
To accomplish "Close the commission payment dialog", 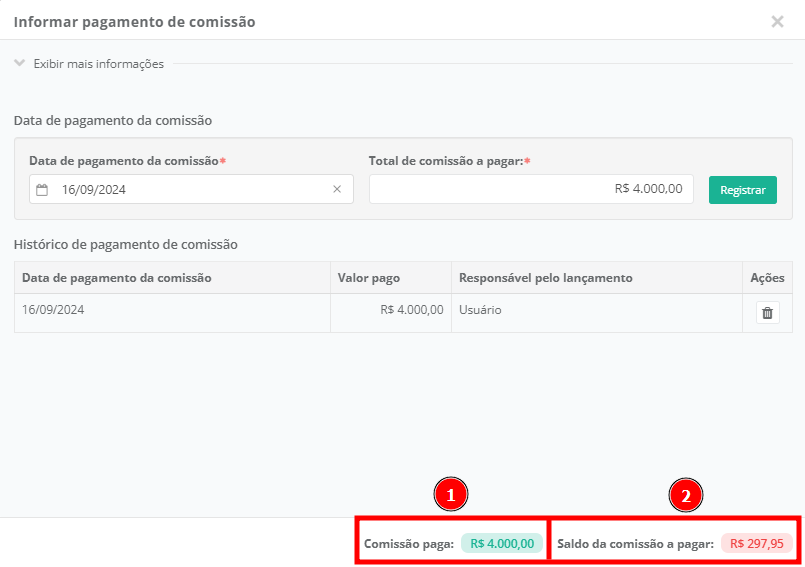I will point(777,21).
